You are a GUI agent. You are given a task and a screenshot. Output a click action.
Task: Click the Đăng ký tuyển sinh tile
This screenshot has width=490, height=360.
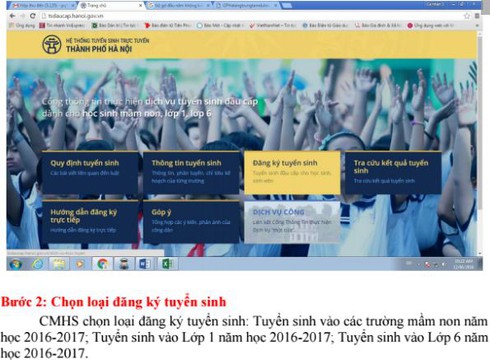(x=292, y=173)
